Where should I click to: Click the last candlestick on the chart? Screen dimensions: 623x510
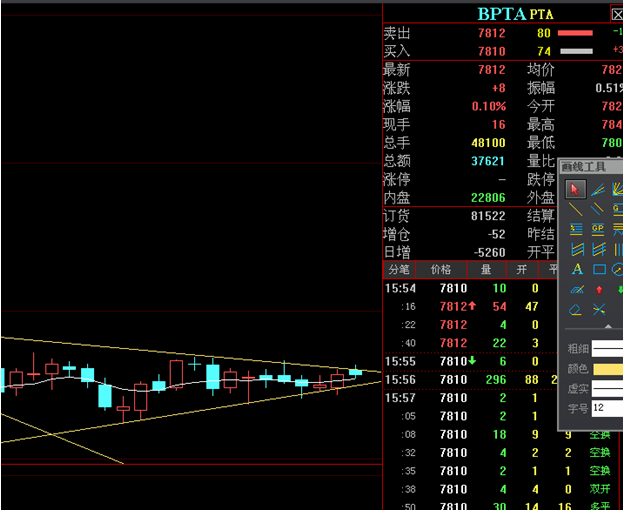coord(355,372)
